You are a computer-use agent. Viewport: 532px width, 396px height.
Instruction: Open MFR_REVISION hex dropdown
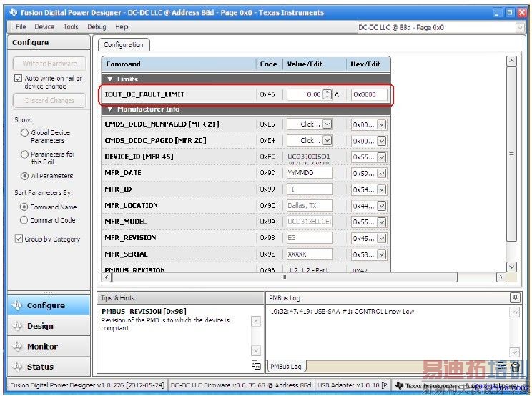pos(382,238)
